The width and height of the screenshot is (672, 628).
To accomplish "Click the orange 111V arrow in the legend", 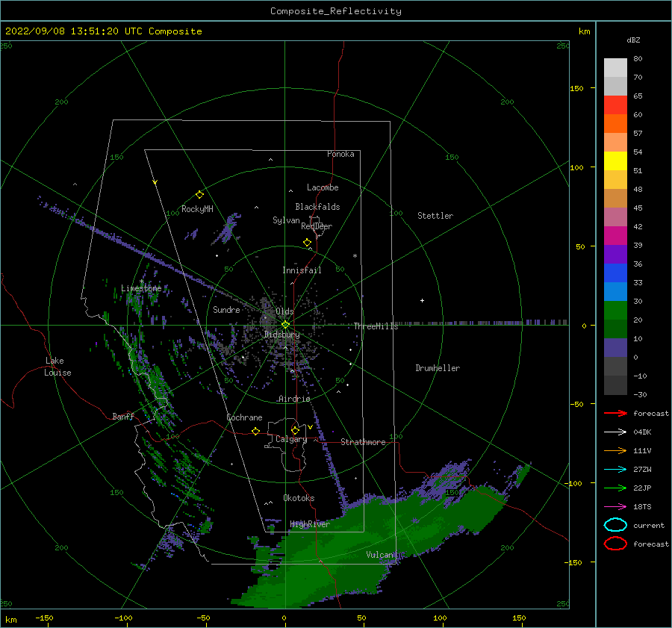I will pyautogui.click(x=615, y=450).
